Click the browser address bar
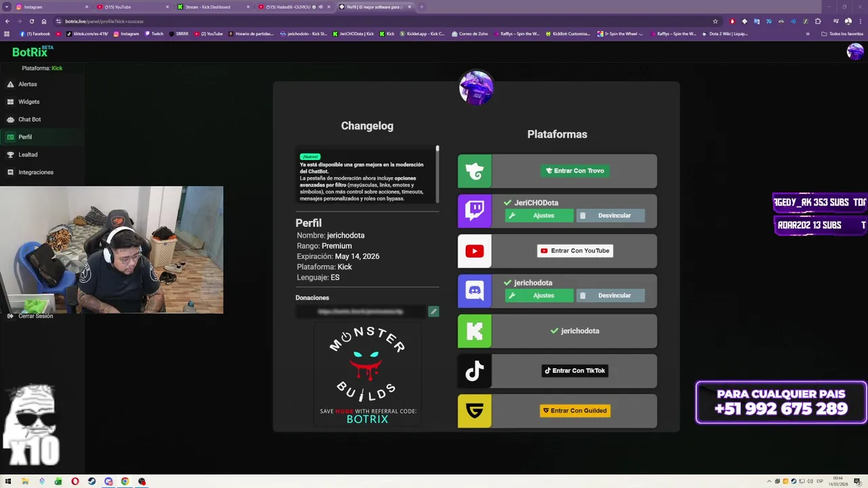868x488 pixels. click(x=383, y=21)
